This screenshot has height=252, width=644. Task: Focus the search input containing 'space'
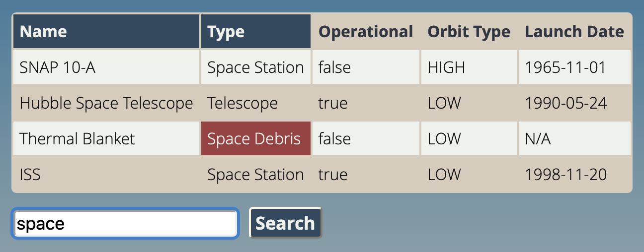click(x=125, y=223)
